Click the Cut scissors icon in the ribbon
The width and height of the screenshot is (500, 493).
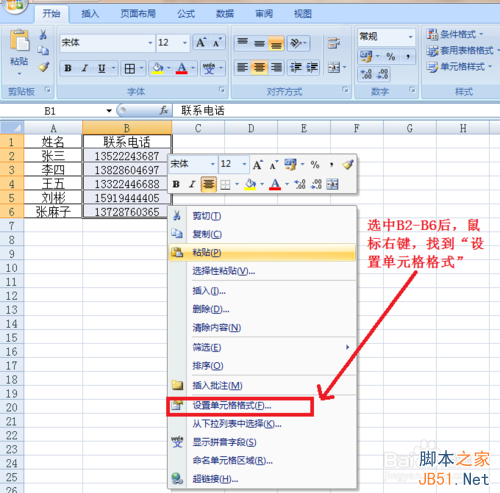click(x=43, y=35)
